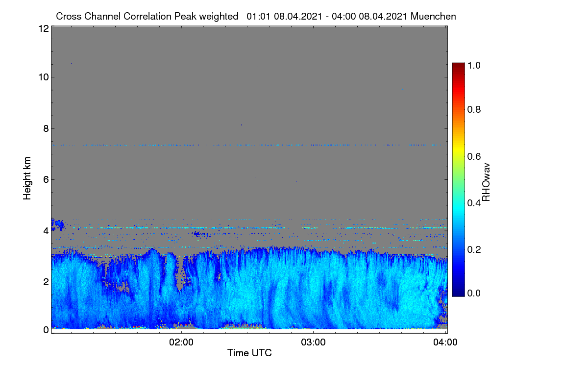Image resolution: width=588 pixels, height=392 pixels.
Task: Click the Height km axis title
Action: (x=27, y=178)
